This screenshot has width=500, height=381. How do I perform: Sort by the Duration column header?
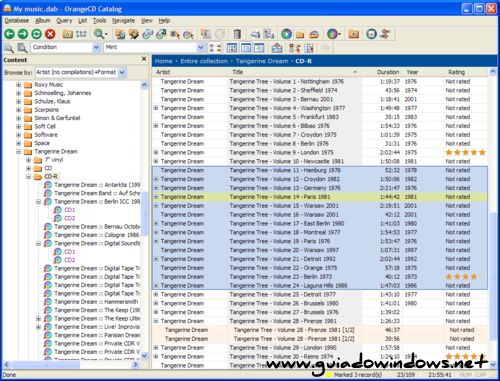(x=388, y=72)
